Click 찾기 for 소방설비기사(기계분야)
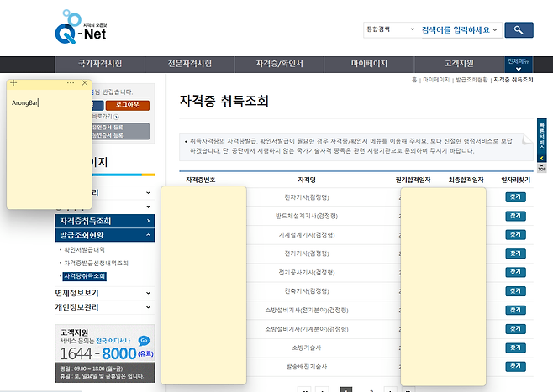 (515, 329)
